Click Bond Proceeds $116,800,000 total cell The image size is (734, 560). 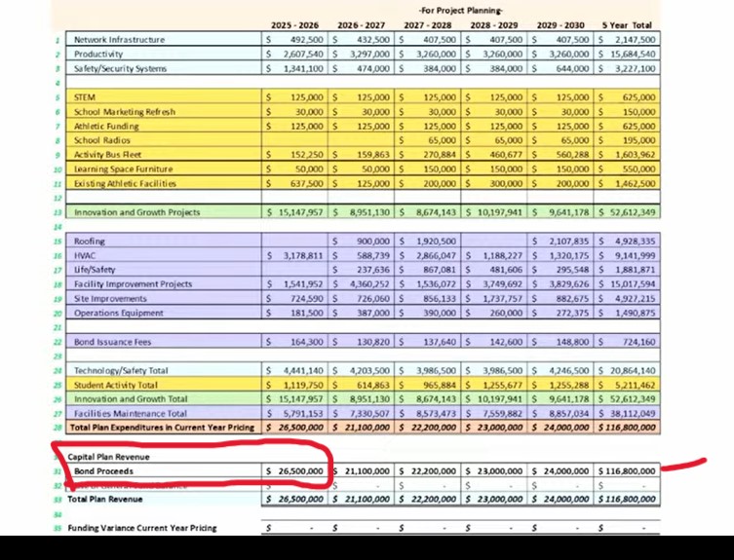pyautogui.click(x=628, y=471)
